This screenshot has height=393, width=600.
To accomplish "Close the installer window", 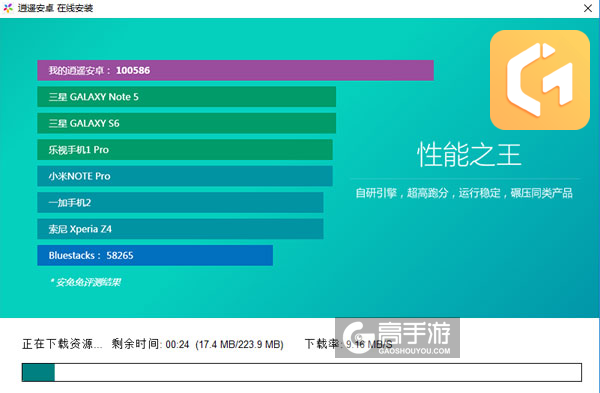I will (588, 8).
